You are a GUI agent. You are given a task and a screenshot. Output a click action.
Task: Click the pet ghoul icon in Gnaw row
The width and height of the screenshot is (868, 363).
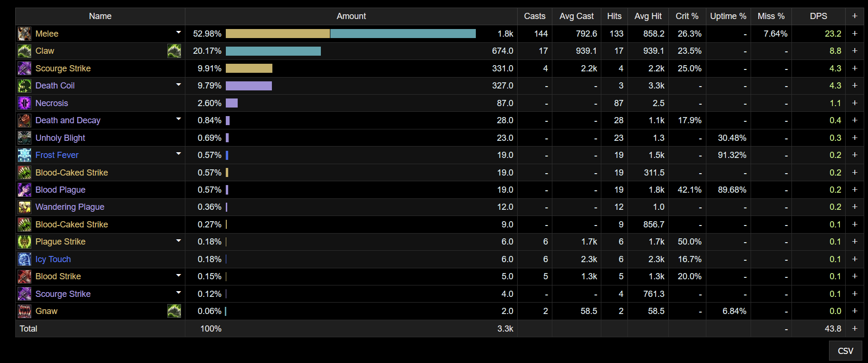[174, 311]
